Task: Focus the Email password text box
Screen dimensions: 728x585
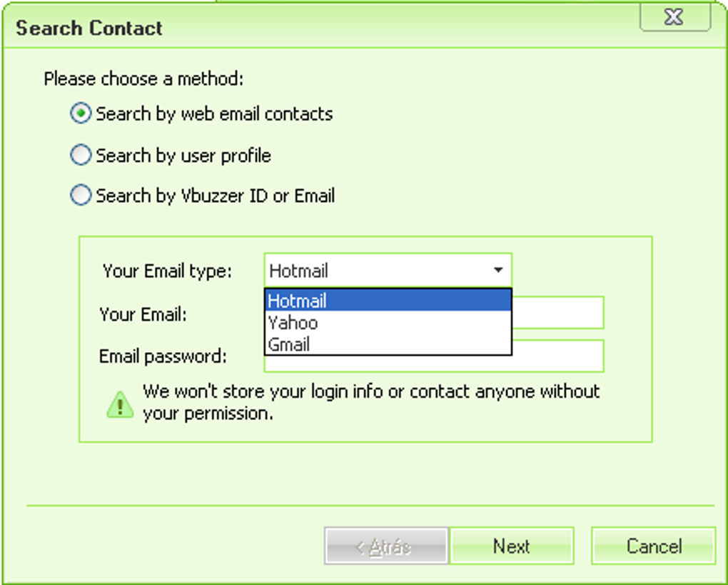Action: click(x=558, y=356)
